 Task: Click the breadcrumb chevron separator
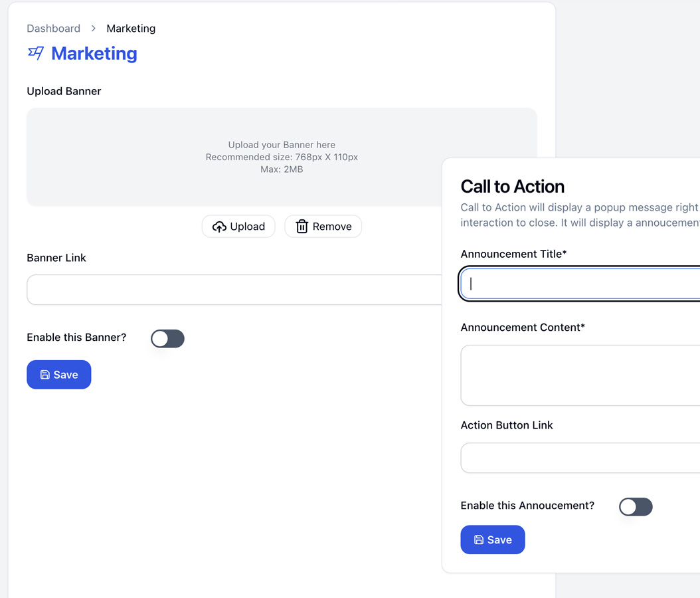pos(93,29)
